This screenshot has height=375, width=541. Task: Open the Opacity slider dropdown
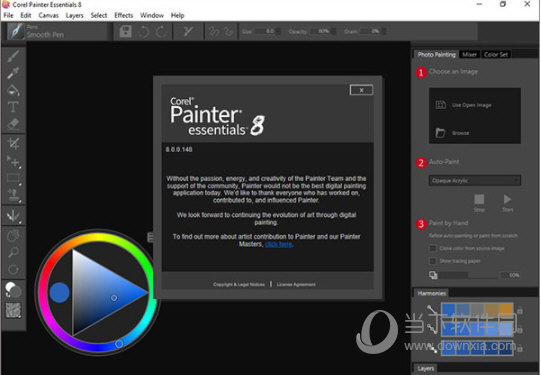[x=333, y=31]
